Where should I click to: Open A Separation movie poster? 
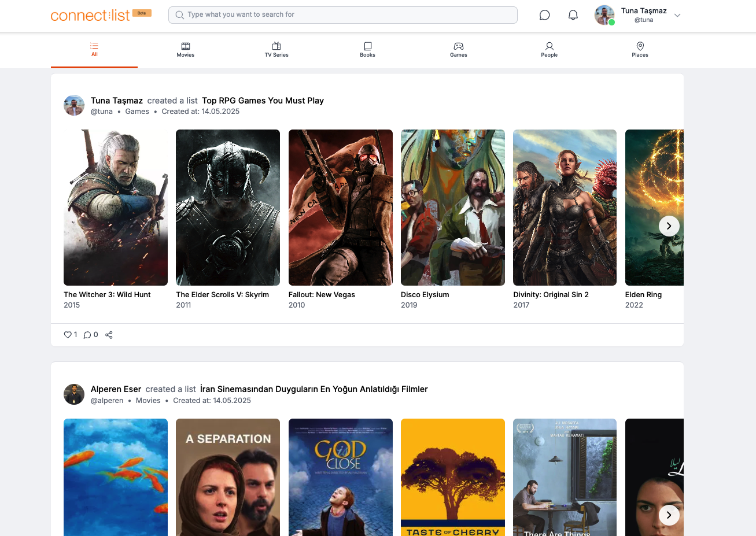point(228,477)
